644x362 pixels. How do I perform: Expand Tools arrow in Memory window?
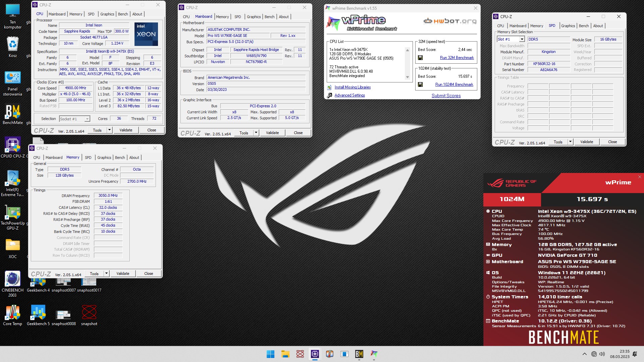click(x=106, y=274)
